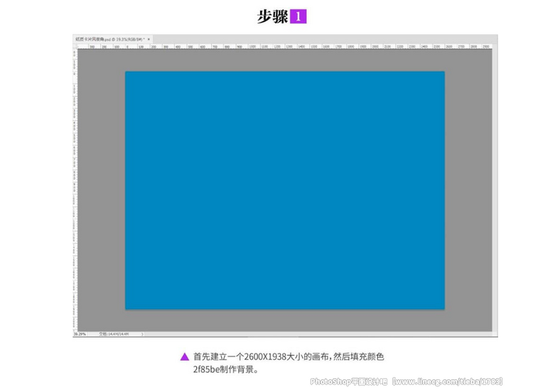The height and width of the screenshot is (392, 533).
Task: Expand the status bar info arrow
Action: coord(142,334)
